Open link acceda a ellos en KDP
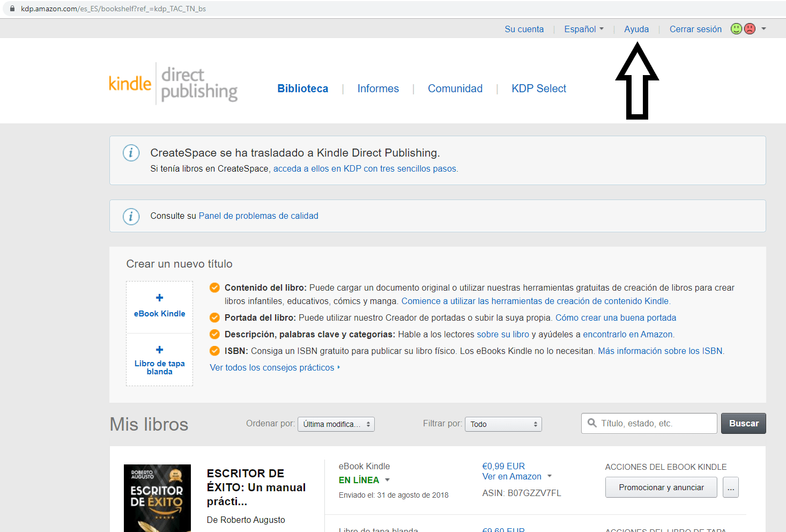786x532 pixels. (366, 168)
